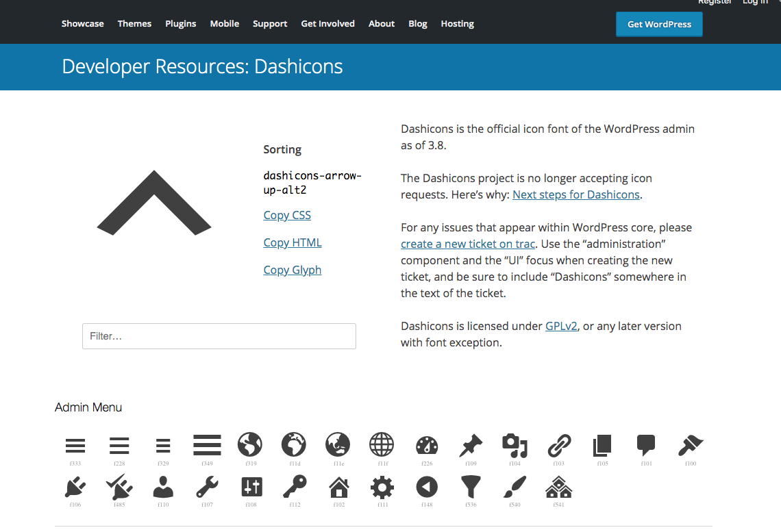Viewport: 781px width, 532px height.
Task: Select the multisite houses icon f541
Action: (x=558, y=487)
